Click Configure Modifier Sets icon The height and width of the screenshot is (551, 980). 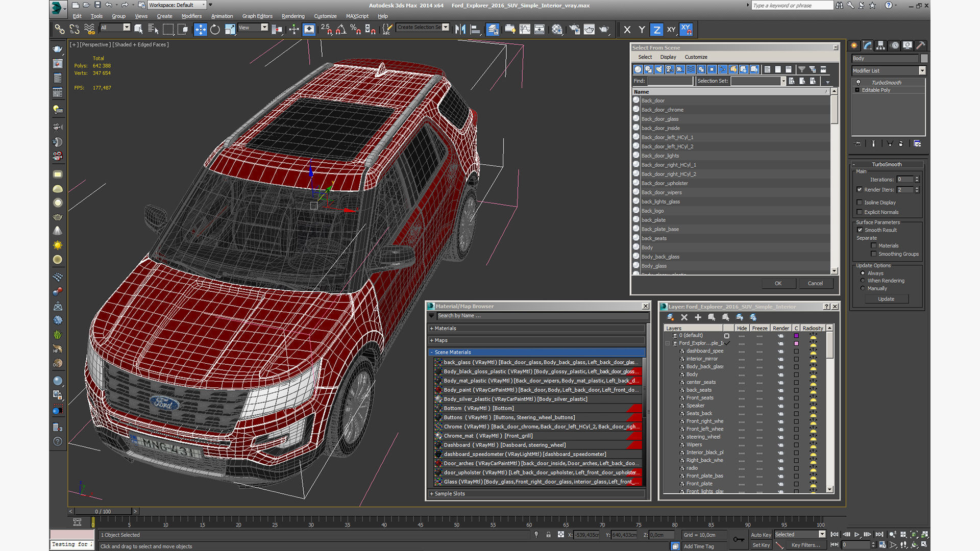pyautogui.click(x=917, y=144)
